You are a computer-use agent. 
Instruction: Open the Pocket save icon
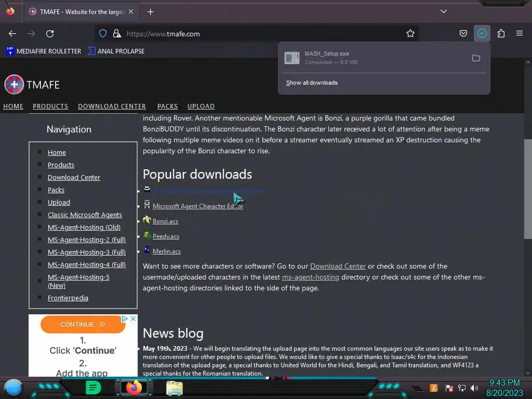(x=463, y=33)
